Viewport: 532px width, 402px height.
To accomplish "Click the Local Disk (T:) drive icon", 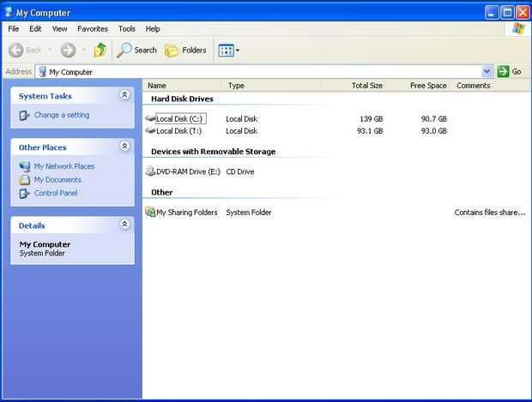I will tap(150, 130).
